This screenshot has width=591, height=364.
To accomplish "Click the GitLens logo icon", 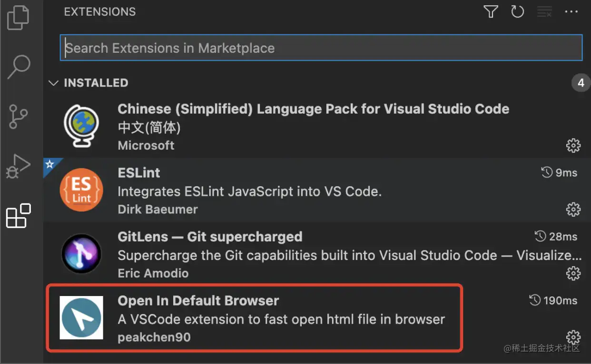I will click(81, 254).
